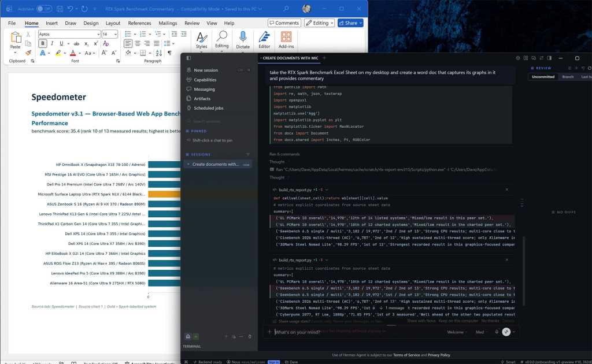Switch to References ribbon tab
Viewport: 592px width, 364px height.
tap(139, 23)
